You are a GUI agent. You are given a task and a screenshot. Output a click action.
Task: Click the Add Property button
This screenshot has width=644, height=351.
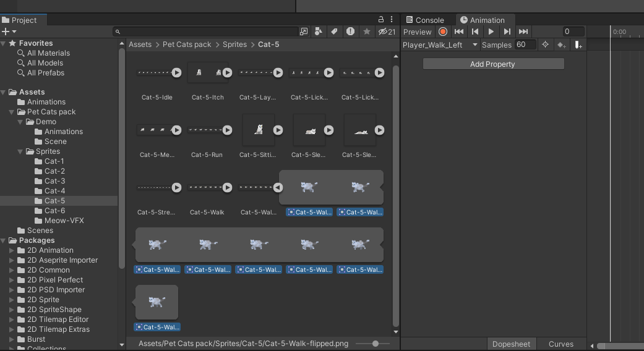[x=493, y=64]
